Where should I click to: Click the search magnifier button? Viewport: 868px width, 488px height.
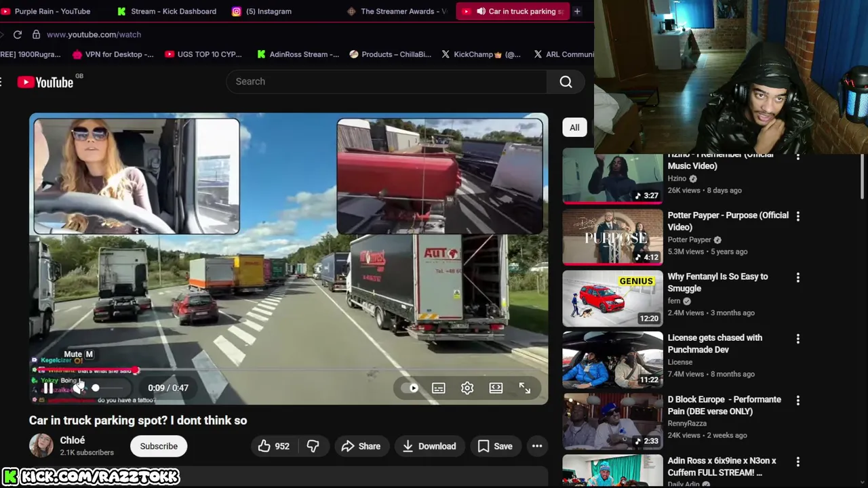[x=566, y=81]
